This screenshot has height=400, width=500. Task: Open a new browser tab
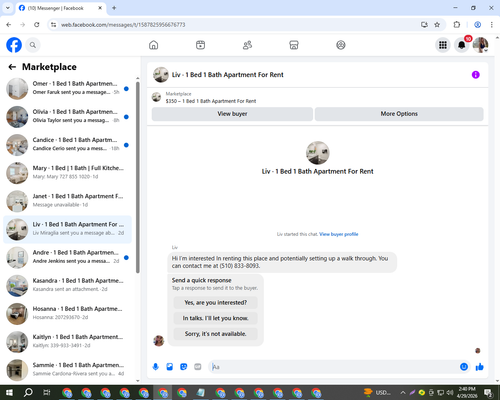[114, 8]
